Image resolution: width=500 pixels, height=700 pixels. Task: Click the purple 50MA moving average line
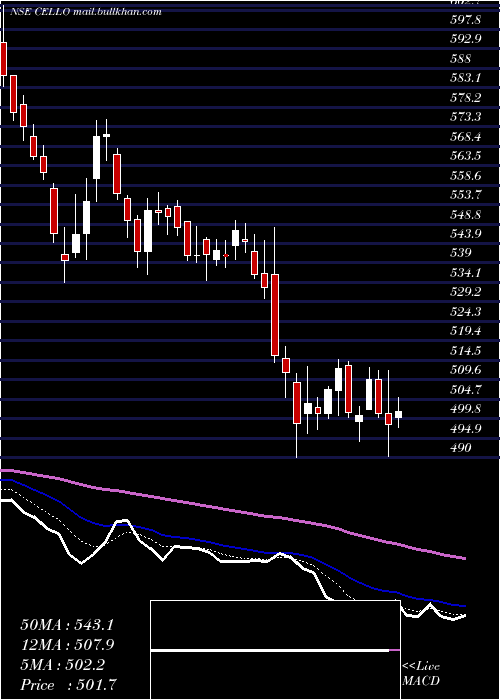pos(232,510)
